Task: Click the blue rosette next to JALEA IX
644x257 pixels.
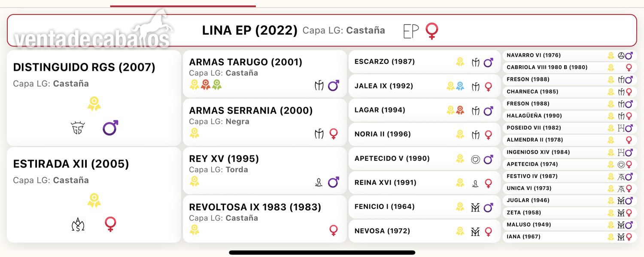Action: tap(460, 86)
